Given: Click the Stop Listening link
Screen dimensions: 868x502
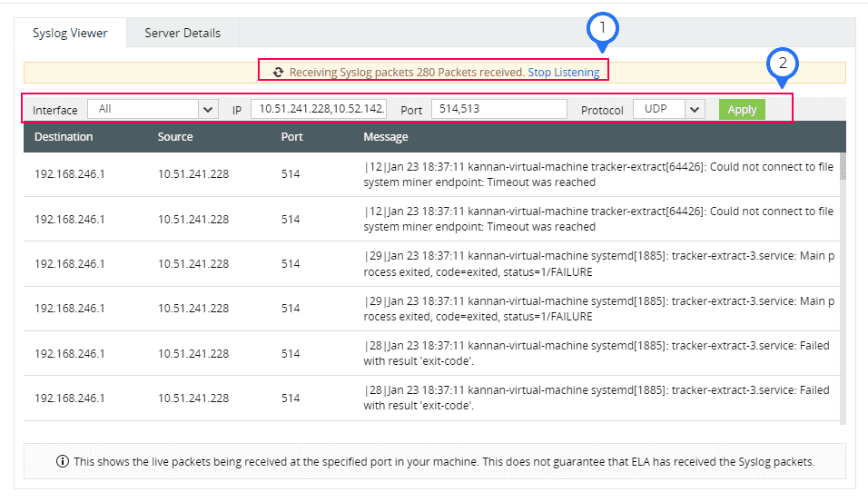Looking at the screenshot, I should coord(564,73).
